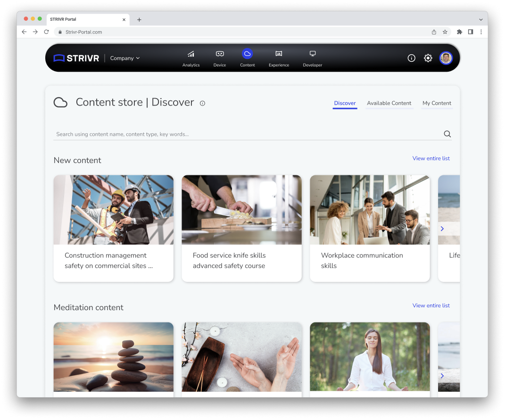The width and height of the screenshot is (505, 420).
Task: Switch to the Available Content tab
Action: click(x=389, y=103)
